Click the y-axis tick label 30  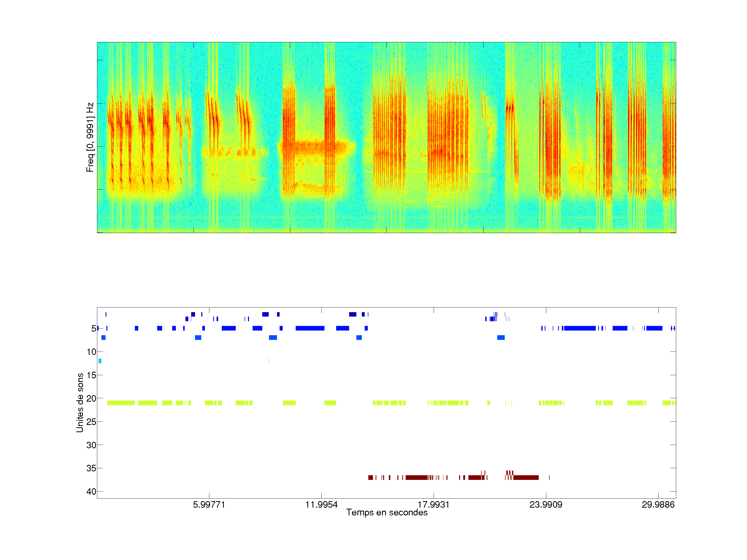pyautogui.click(x=91, y=445)
